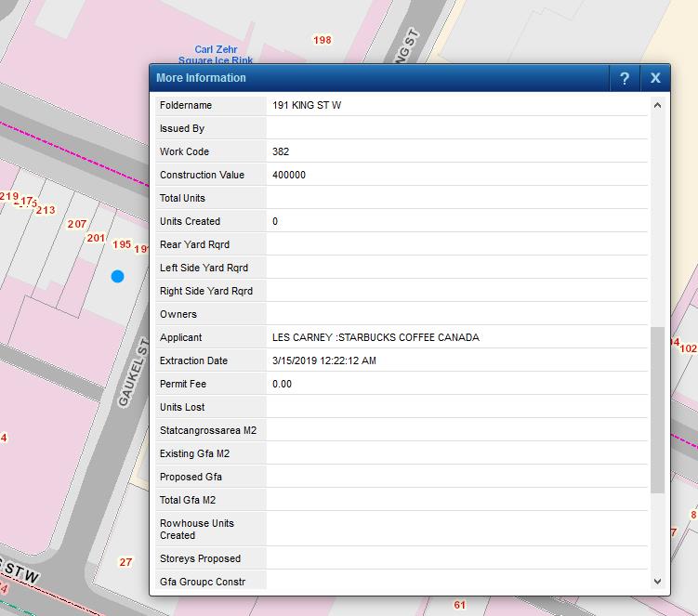Image resolution: width=698 pixels, height=616 pixels.
Task: Click the scroll up arrow in dialog
Action: (x=658, y=105)
